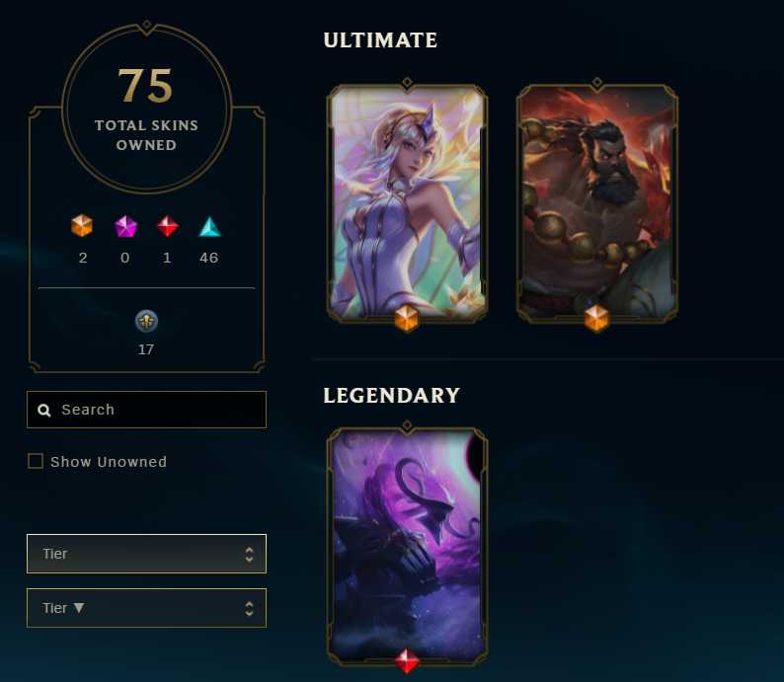The height and width of the screenshot is (682, 784).
Task: Open the purple Legendary skin card
Action: 407,546
